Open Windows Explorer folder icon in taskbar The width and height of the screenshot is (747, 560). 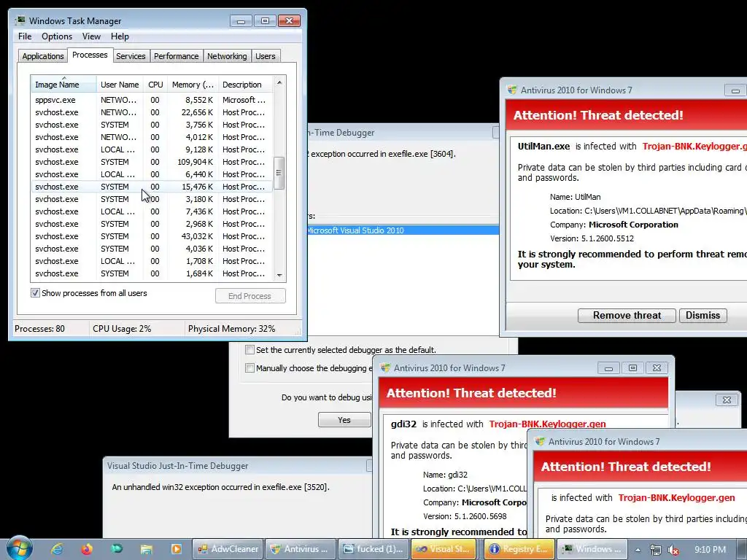tap(146, 549)
